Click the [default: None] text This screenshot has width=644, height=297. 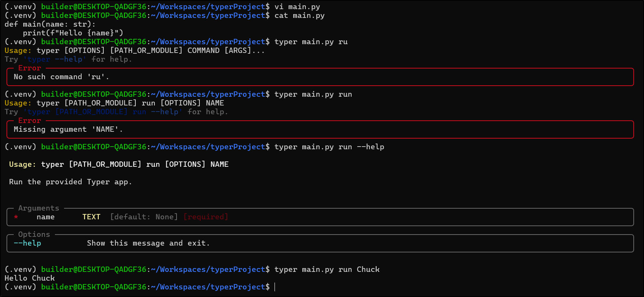(144, 217)
